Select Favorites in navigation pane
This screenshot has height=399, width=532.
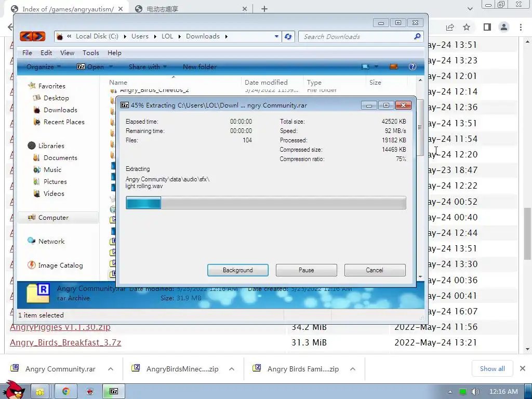[51, 86]
